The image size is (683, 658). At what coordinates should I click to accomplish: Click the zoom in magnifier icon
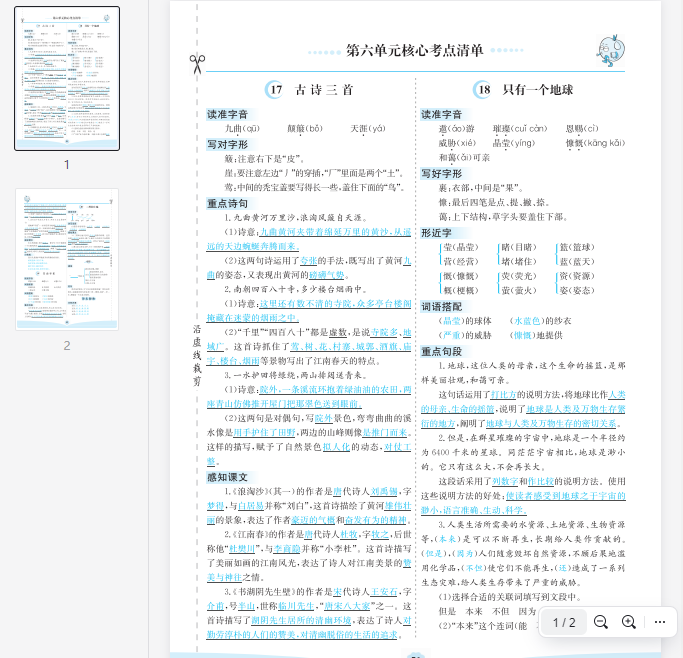pyautogui.click(x=629, y=622)
